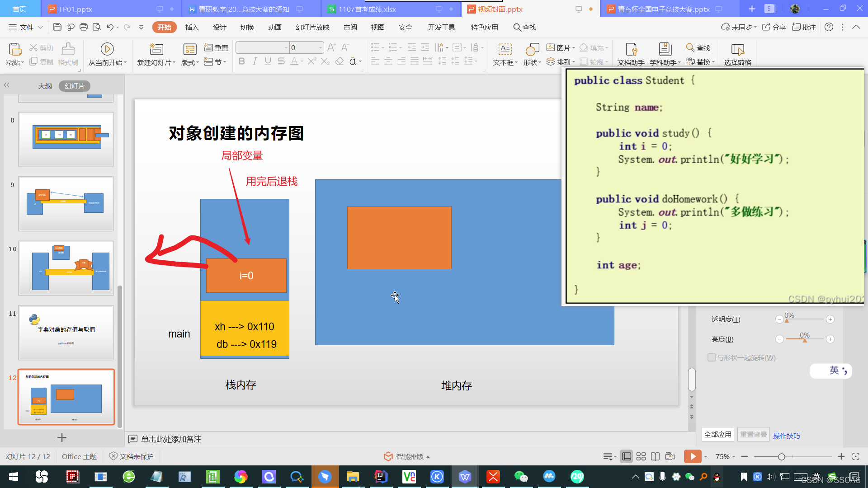The height and width of the screenshot is (488, 868).
Task: Open the Design ribbon tab
Action: pos(219,27)
